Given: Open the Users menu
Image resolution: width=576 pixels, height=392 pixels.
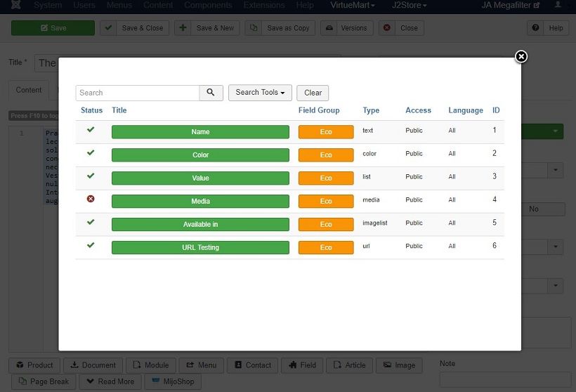Looking at the screenshot, I should tap(84, 5).
